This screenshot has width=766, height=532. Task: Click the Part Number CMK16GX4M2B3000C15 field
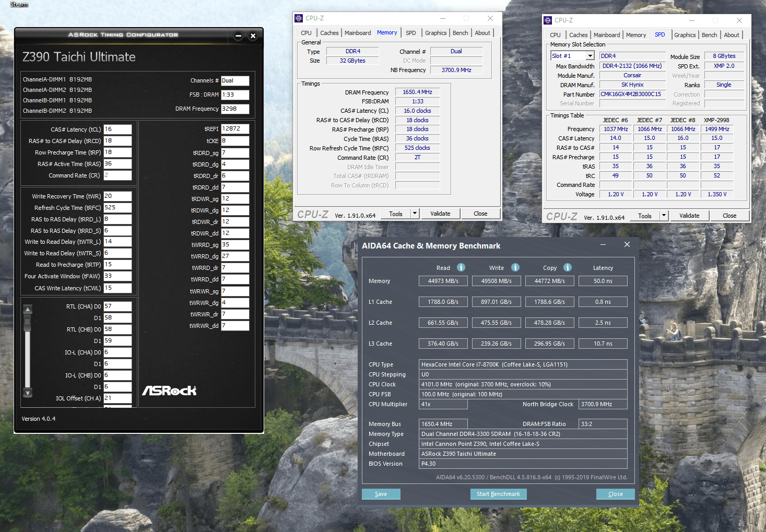pos(632,94)
